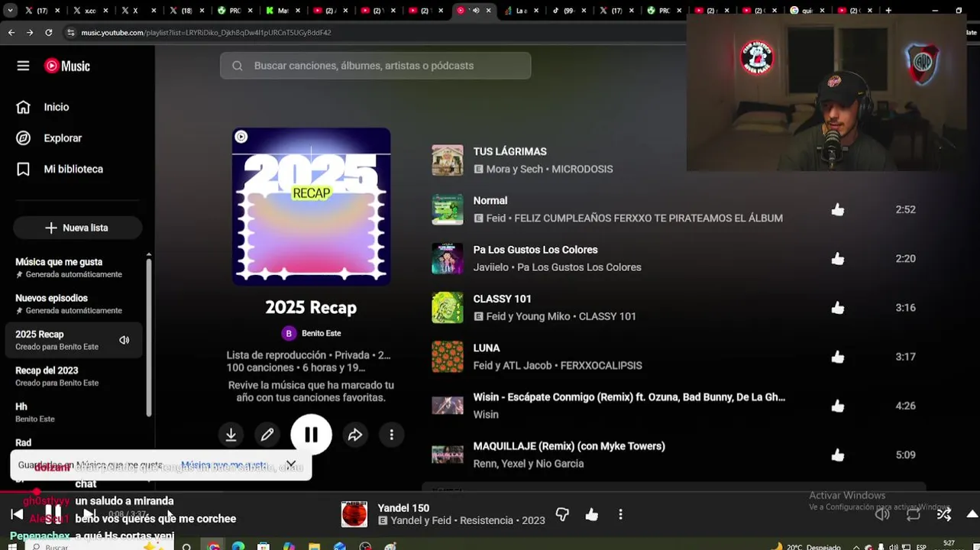The image size is (980, 550).
Task: Open Mora artist link under TUS LÁGRIMAS
Action: pyautogui.click(x=499, y=170)
